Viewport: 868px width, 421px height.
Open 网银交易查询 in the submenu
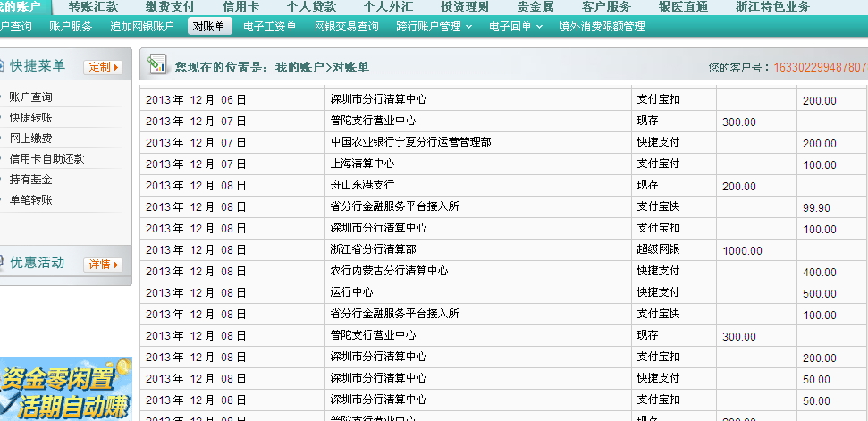coord(346,27)
